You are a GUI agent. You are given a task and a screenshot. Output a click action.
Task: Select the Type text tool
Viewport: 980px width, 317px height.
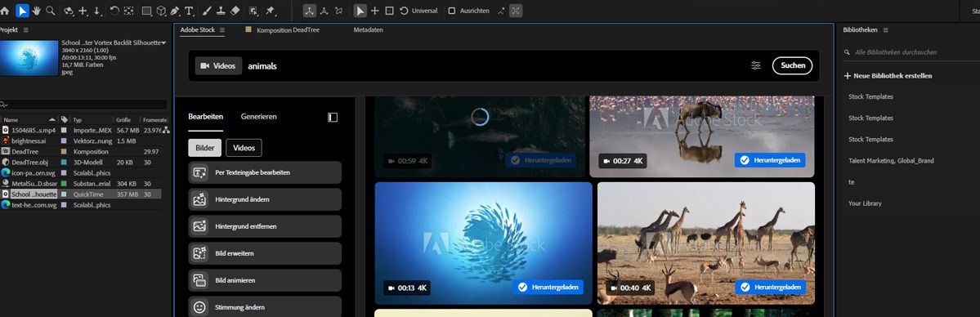coord(189,11)
